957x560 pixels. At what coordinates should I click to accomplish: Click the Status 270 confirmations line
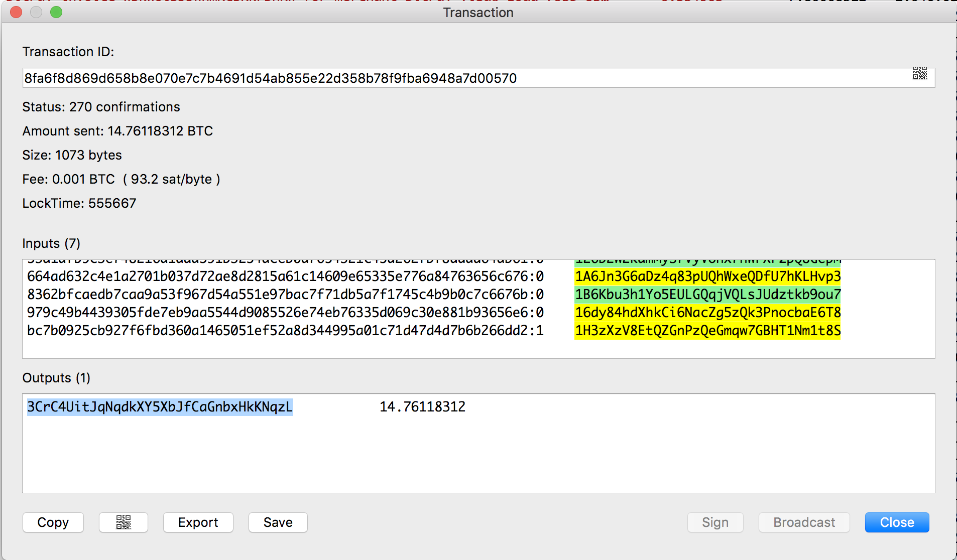pos(101,107)
